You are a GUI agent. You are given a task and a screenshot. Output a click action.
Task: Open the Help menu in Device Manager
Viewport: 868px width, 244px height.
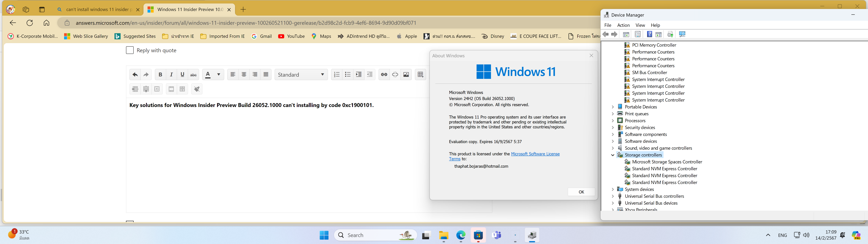pos(655,25)
